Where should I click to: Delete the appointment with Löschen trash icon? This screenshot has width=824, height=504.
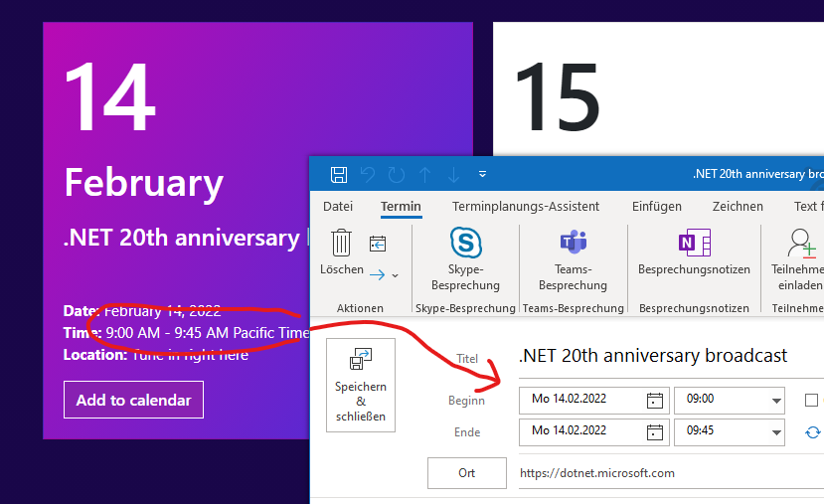[342, 252]
